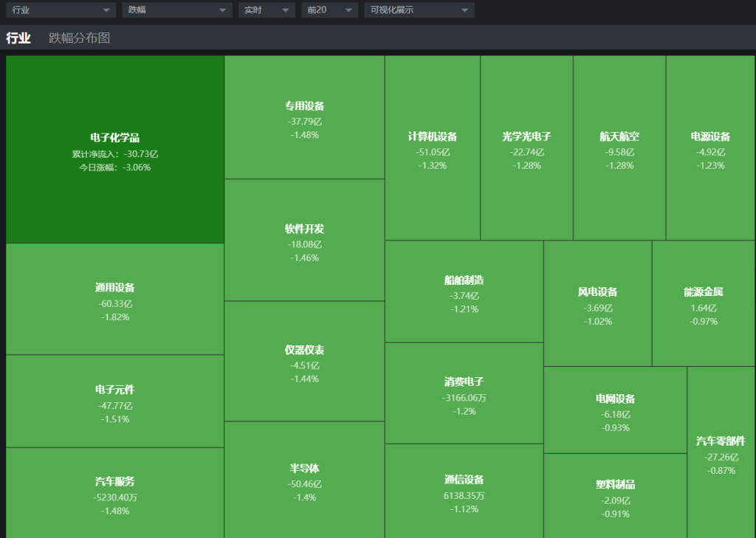The width and height of the screenshot is (756, 538).
Task: Switch to the 行业 tab
Action: point(18,38)
